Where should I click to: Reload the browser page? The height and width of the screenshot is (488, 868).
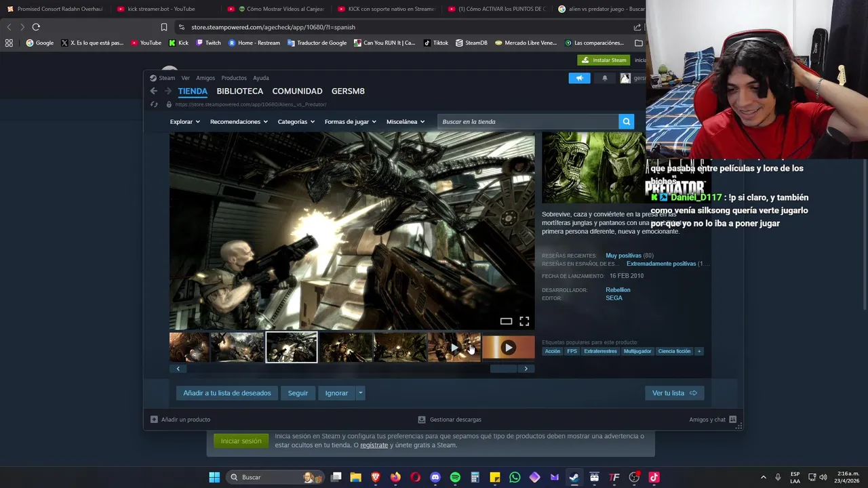36,27
